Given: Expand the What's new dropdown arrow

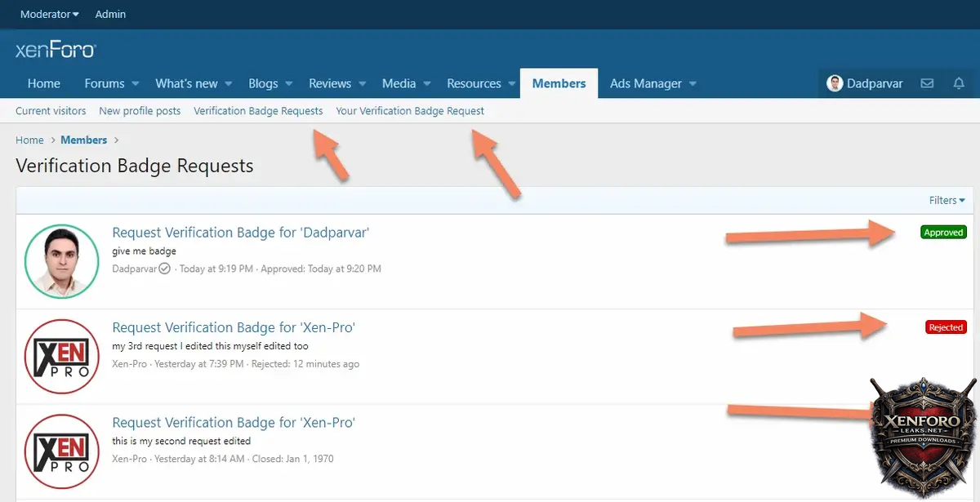Looking at the screenshot, I should click(229, 83).
